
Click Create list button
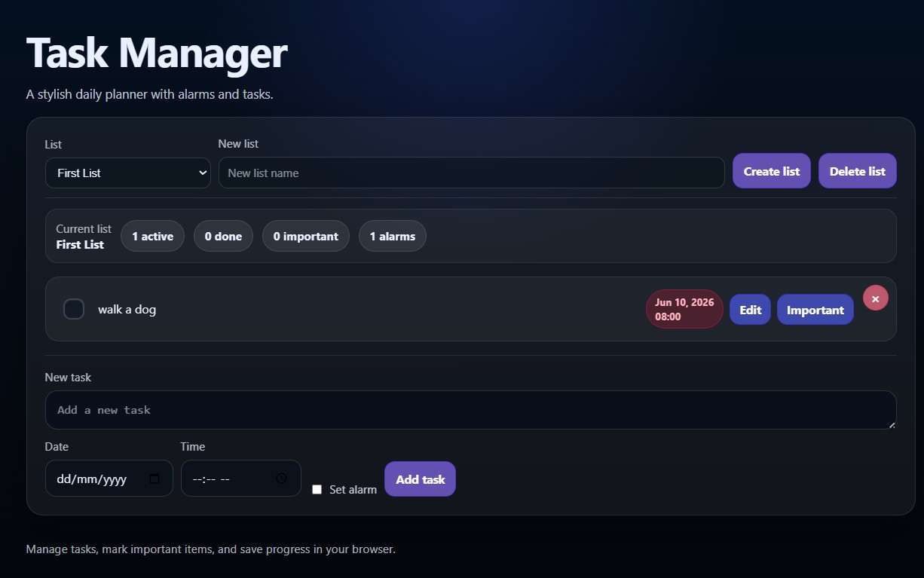click(772, 171)
